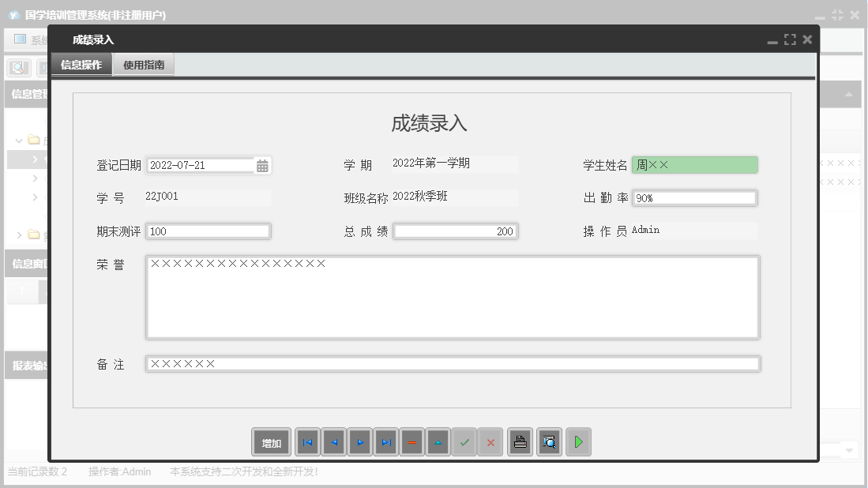Select the 信息操作 tab
Viewport: 868px width, 488px height.
point(83,64)
